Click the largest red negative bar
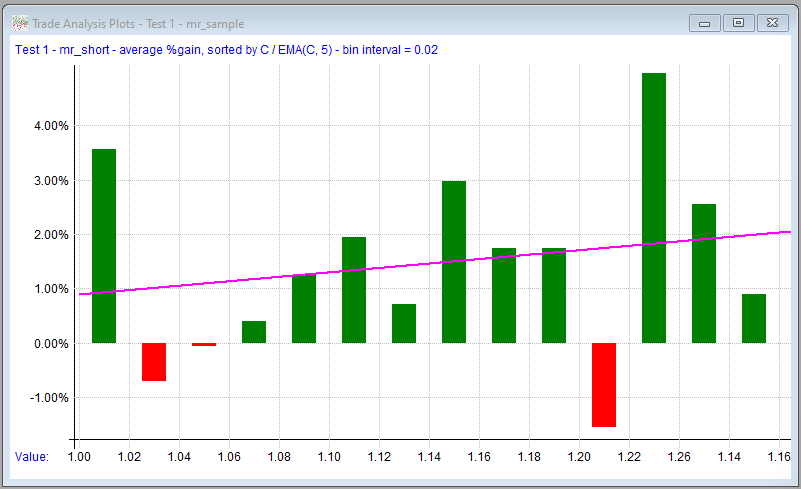Image resolution: width=801 pixels, height=489 pixels. (604, 385)
